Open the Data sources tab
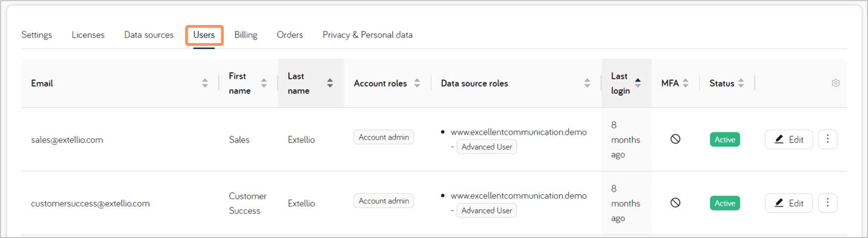The height and width of the screenshot is (238, 868). [149, 35]
